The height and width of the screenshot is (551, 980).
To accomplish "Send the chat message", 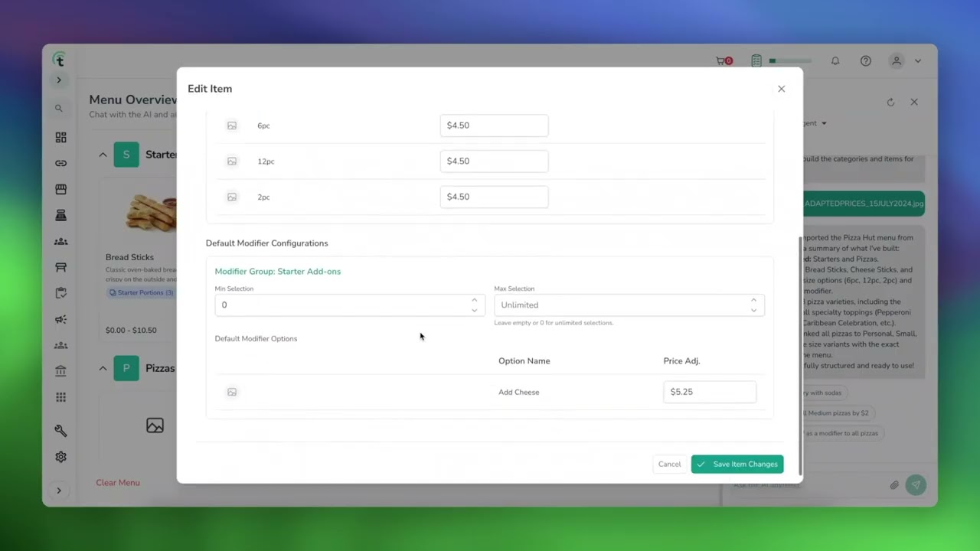I will point(916,485).
